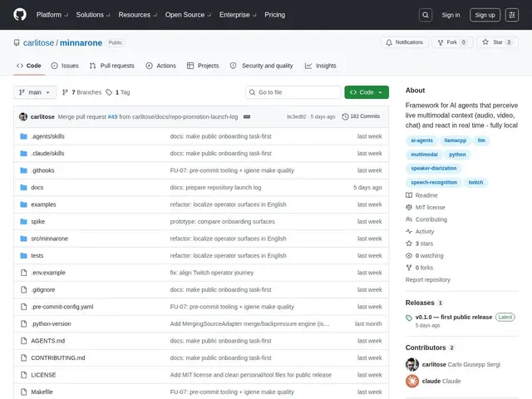Select the speaker-diarization topic tag

434,168
